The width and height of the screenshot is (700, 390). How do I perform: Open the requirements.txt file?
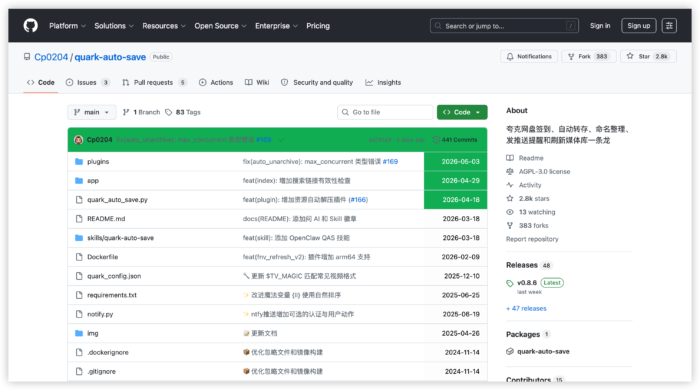click(x=112, y=295)
